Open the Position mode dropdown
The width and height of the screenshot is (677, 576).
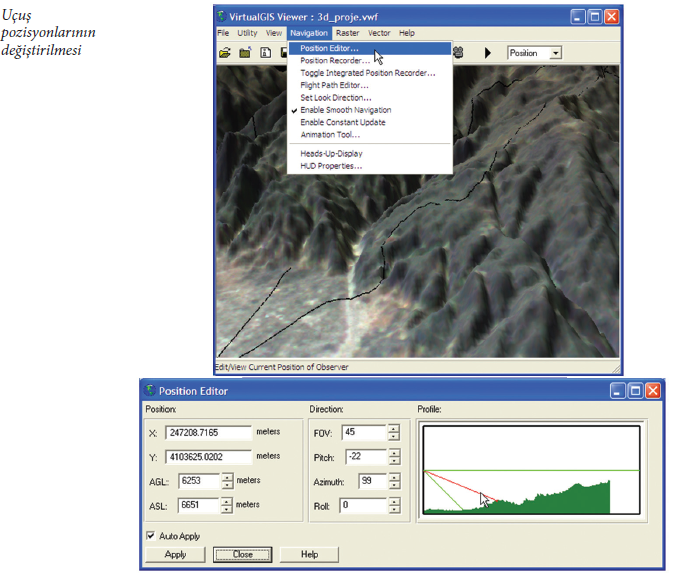point(555,53)
